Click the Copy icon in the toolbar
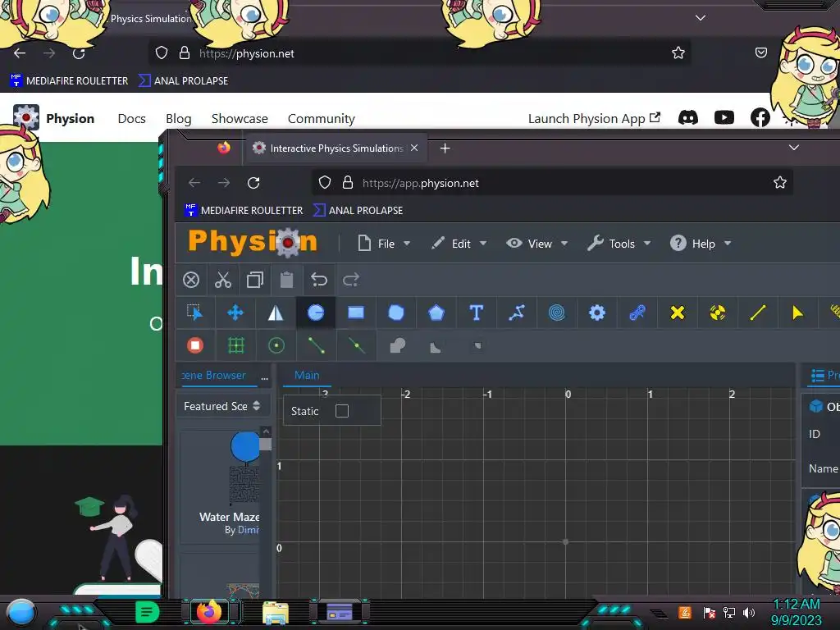 click(255, 280)
